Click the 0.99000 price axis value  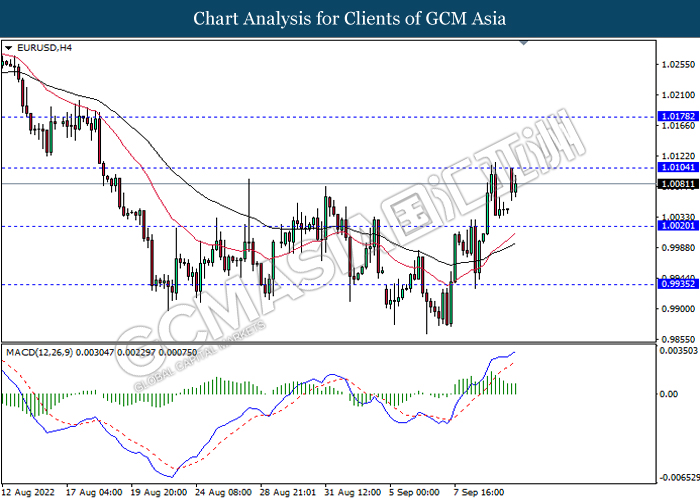pyautogui.click(x=678, y=309)
